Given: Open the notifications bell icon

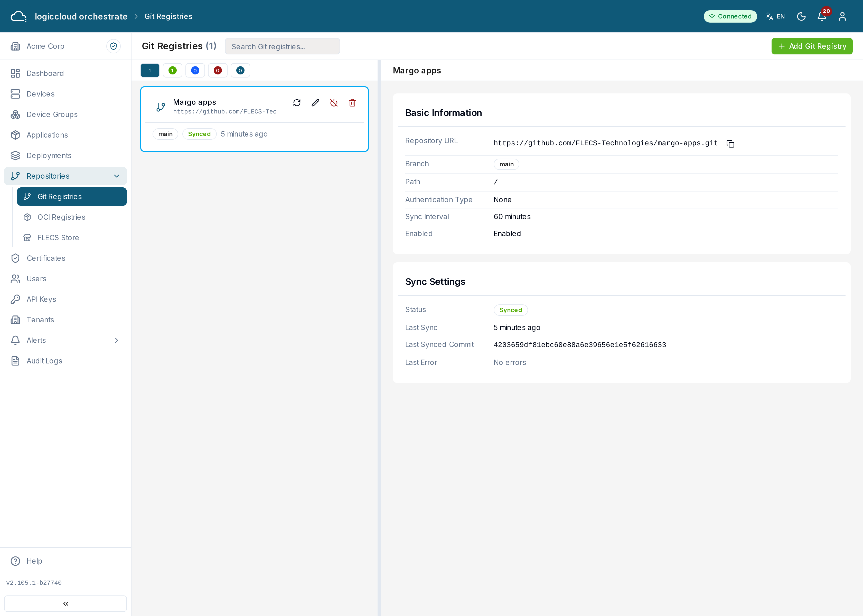Looking at the screenshot, I should click(x=822, y=16).
